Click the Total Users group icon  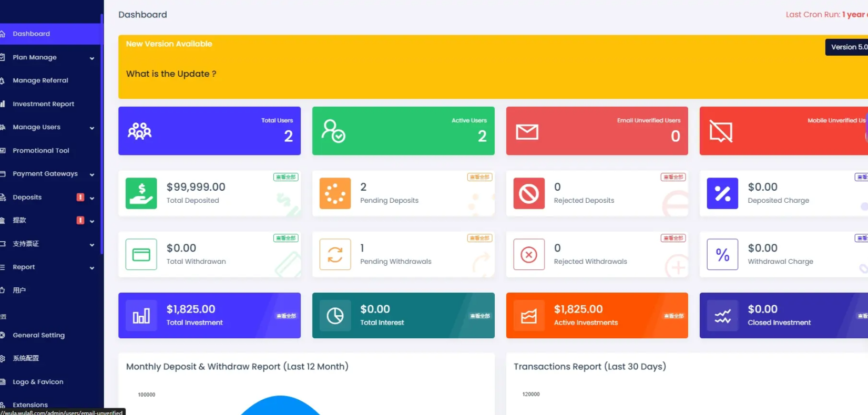[x=139, y=131]
